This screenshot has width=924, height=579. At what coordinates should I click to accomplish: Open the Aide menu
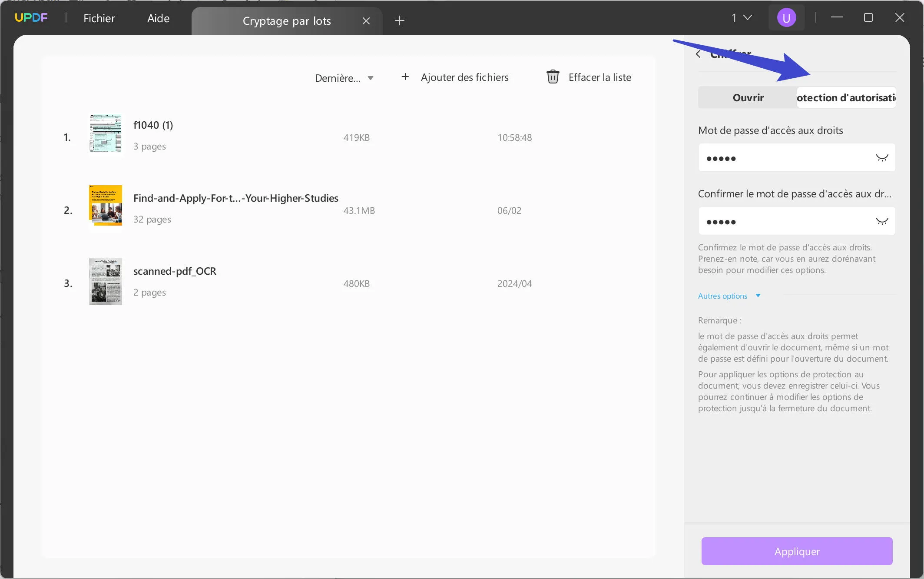[x=158, y=18]
